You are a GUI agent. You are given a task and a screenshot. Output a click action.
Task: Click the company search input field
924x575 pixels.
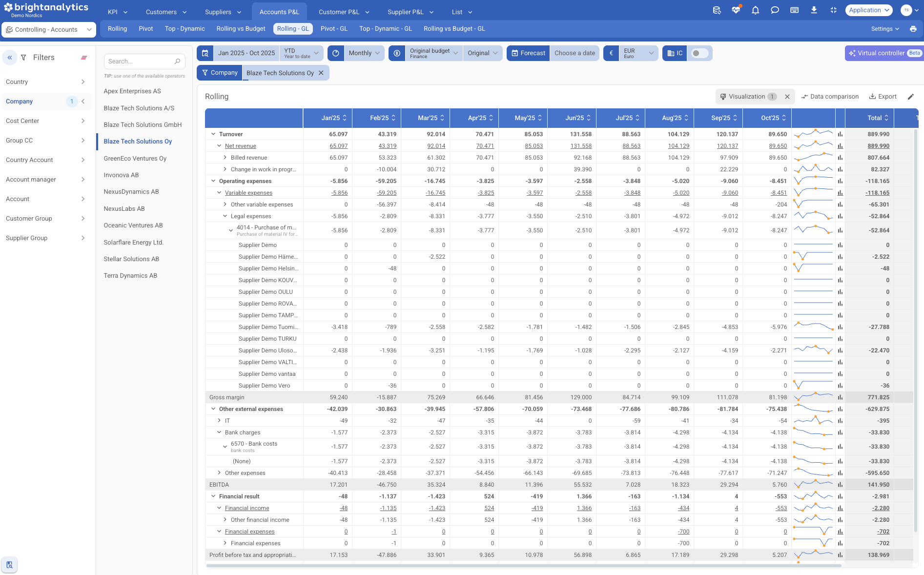pos(140,62)
